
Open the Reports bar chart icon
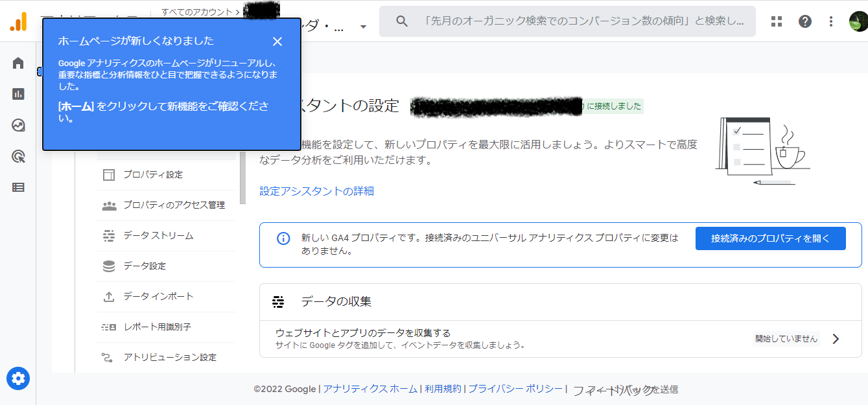pyautogui.click(x=18, y=94)
